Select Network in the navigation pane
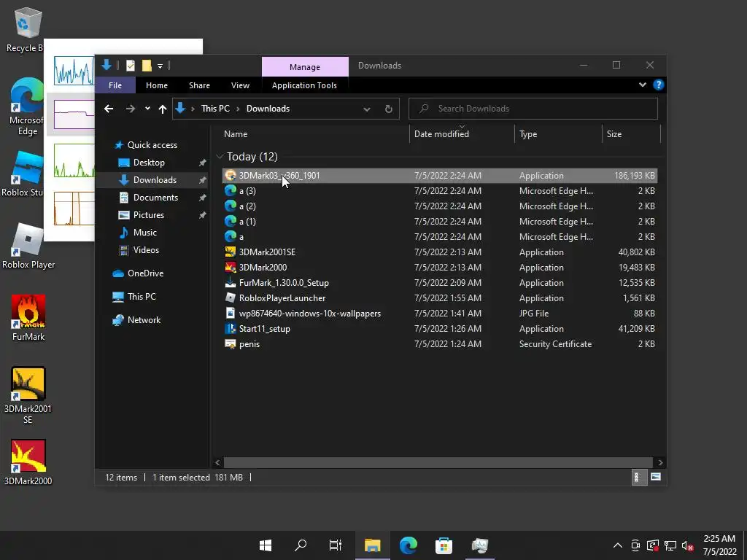The height and width of the screenshot is (560, 747). [x=144, y=320]
